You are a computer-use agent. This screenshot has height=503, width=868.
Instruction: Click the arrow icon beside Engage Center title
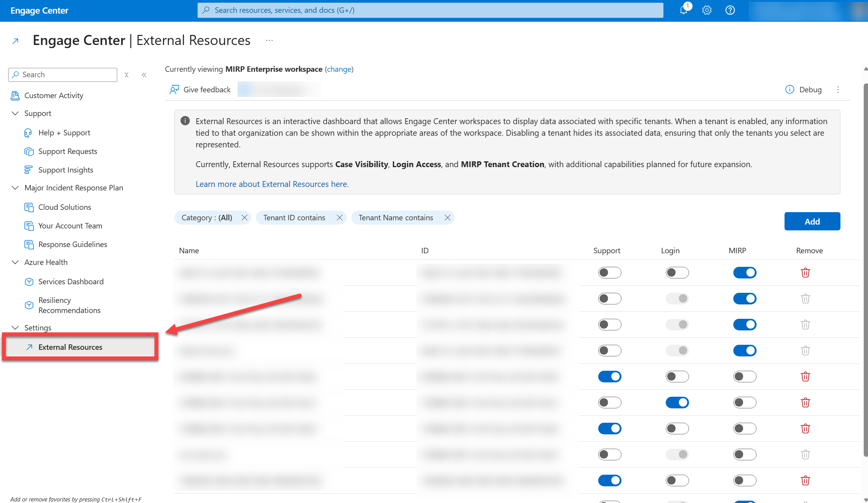click(16, 41)
